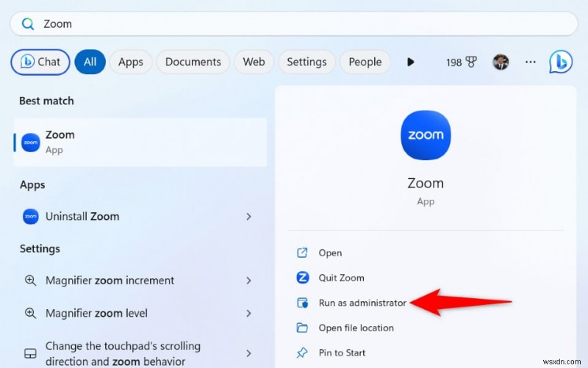Choose Quit Zoom action
The width and height of the screenshot is (588, 368).
tap(341, 278)
